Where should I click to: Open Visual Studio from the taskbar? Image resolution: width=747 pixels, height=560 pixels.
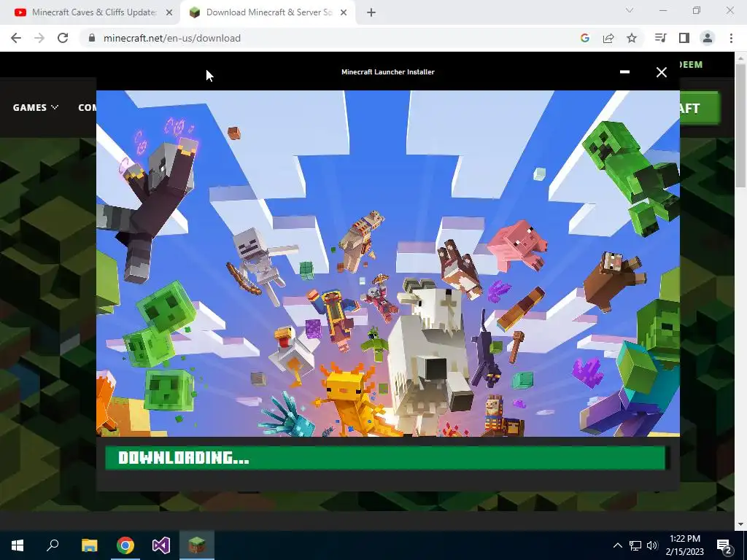(161, 545)
